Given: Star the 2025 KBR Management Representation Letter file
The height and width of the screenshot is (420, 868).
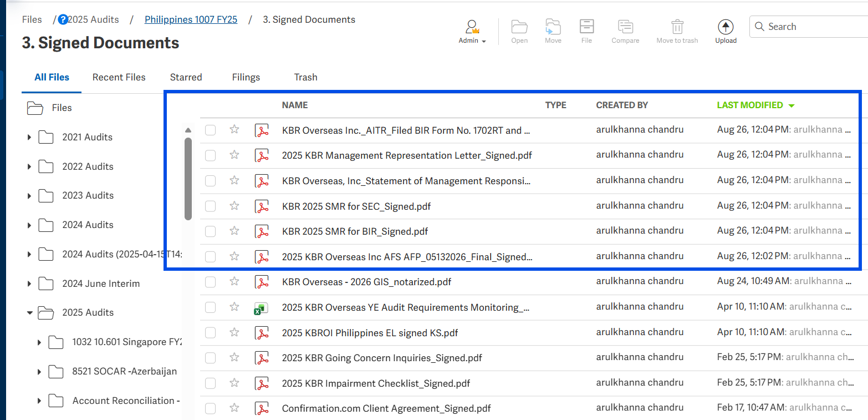Looking at the screenshot, I should point(234,155).
